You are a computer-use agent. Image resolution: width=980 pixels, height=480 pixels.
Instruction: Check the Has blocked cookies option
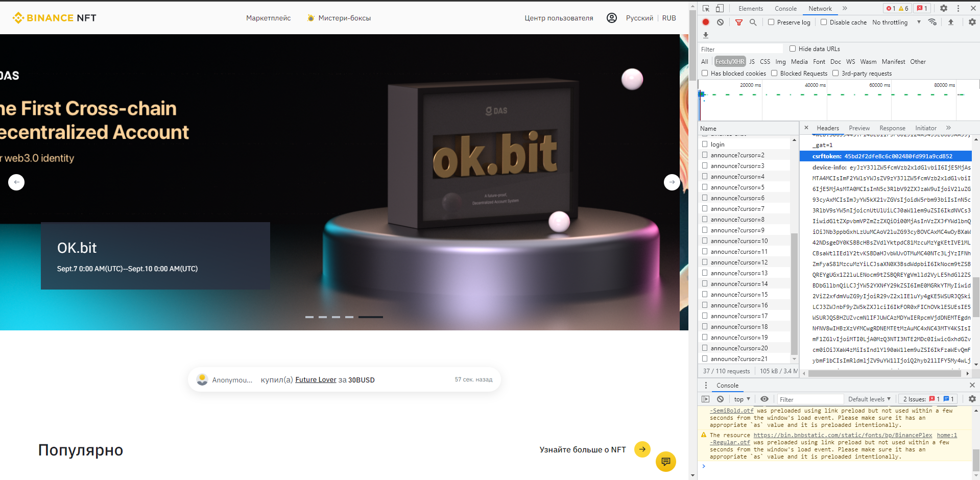tap(705, 73)
